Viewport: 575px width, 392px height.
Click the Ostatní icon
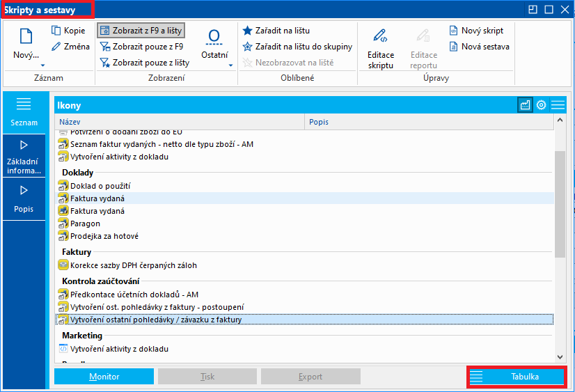pos(214,37)
